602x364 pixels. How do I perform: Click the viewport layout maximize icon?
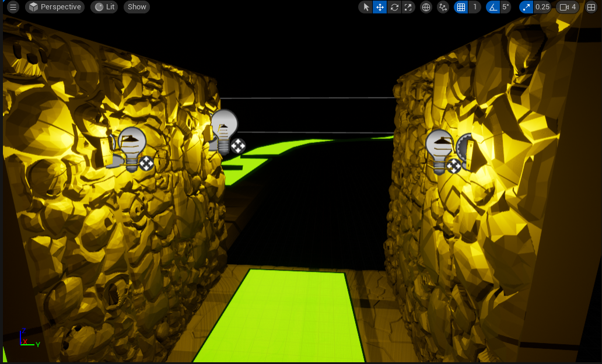click(591, 7)
